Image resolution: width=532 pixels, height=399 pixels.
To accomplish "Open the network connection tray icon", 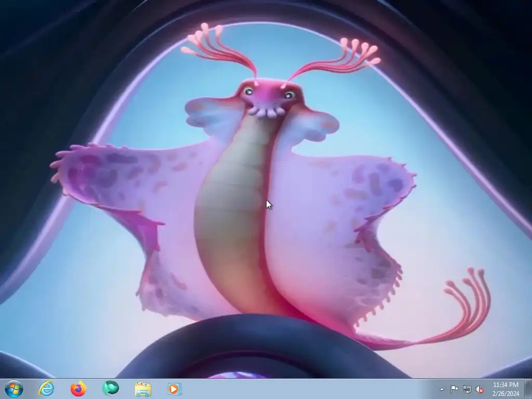I will point(467,390).
